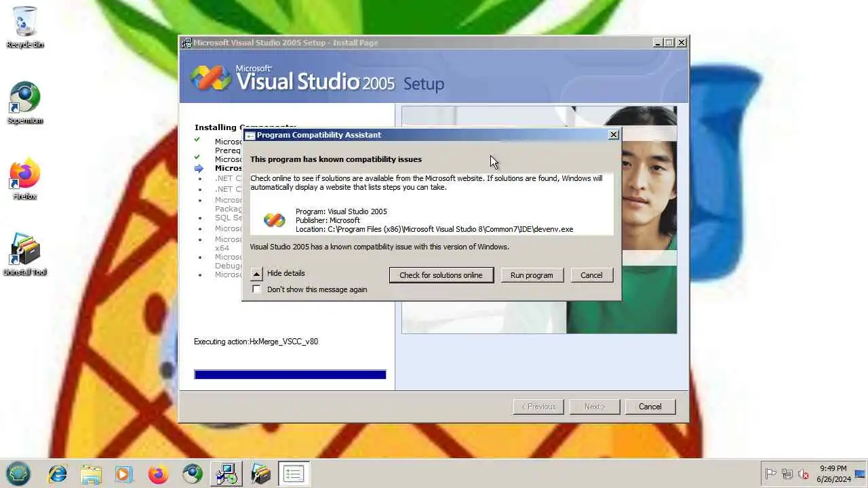Cancel the Program Compatibility Assistant dialog
The image size is (868, 488).
591,275
